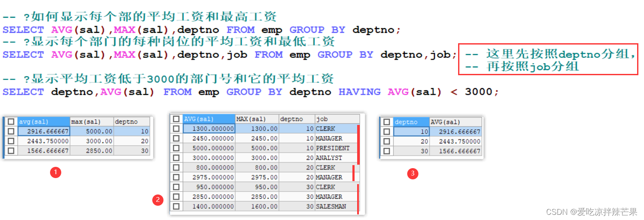Viewport: 644px width, 220px height.
Task: Sort by lowercase avg(sal) column header
Action: 44,122
